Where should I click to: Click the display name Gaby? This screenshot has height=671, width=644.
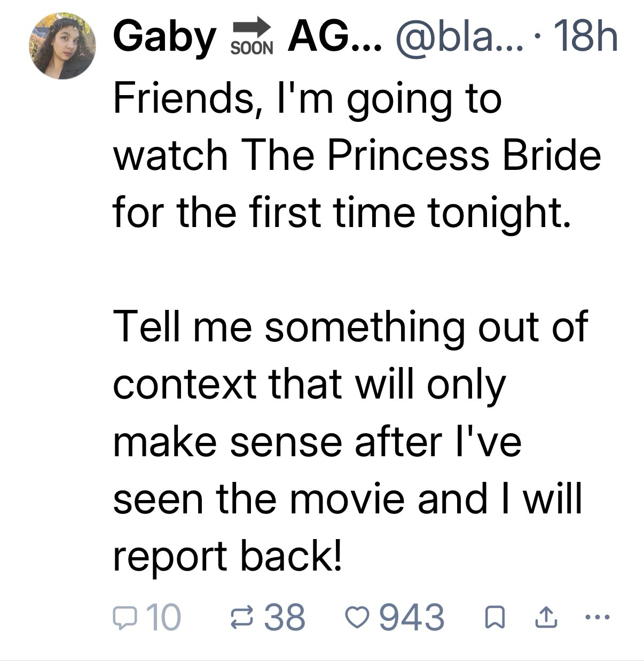[164, 37]
